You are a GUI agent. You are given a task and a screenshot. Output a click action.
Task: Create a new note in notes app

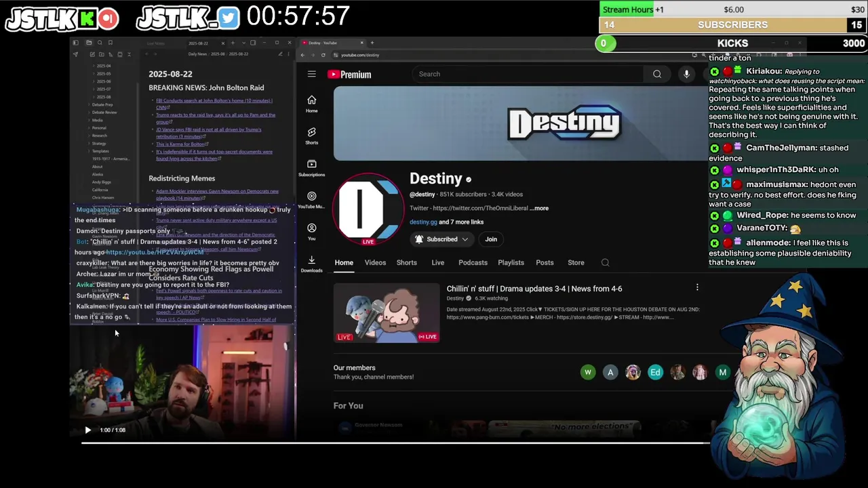coord(92,54)
